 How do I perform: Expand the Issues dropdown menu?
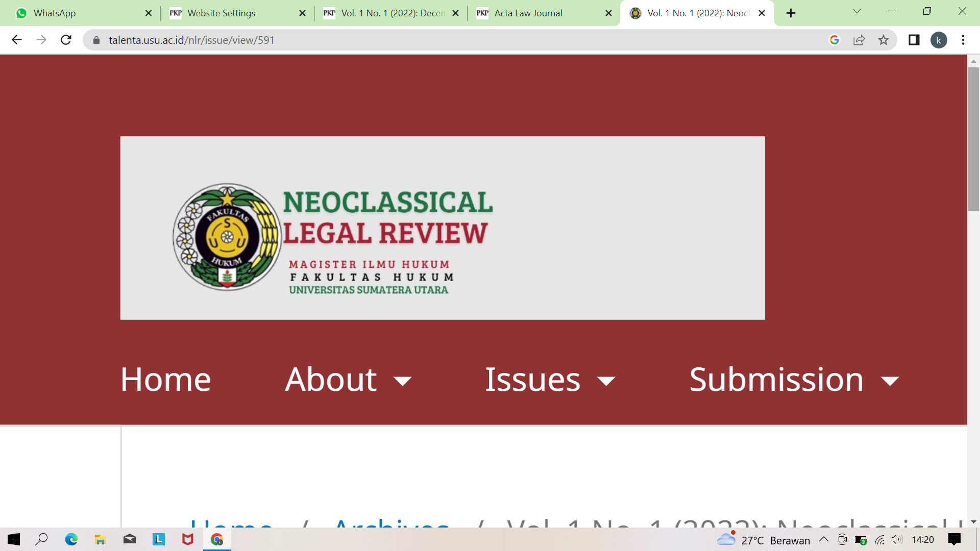click(550, 380)
